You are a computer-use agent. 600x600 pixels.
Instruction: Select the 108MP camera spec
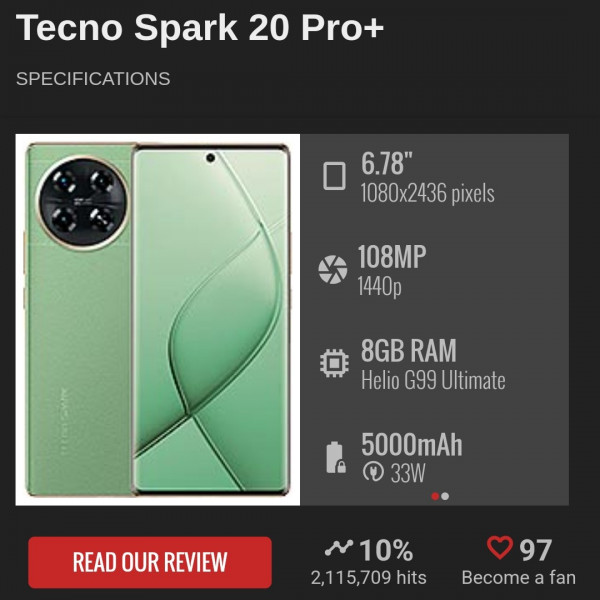(392, 257)
